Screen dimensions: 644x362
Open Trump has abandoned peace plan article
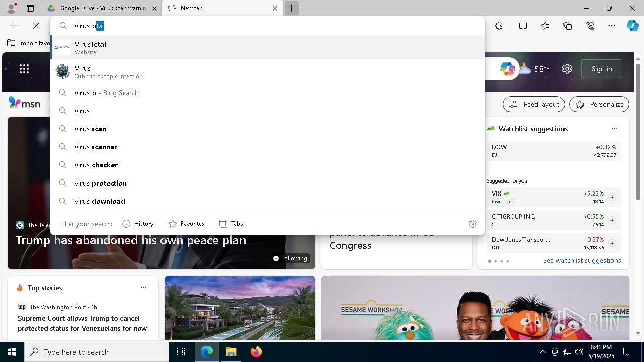(131, 240)
